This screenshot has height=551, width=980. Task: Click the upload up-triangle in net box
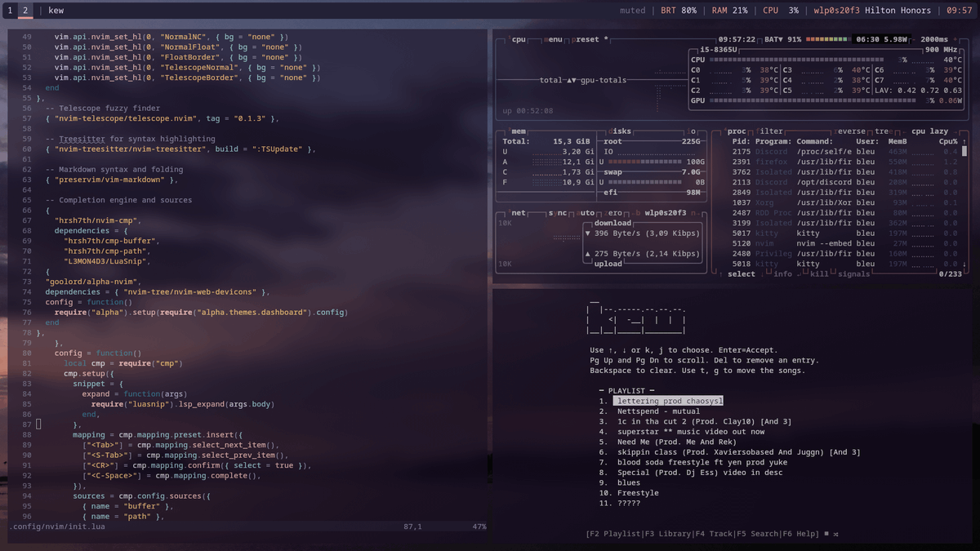[x=588, y=254]
